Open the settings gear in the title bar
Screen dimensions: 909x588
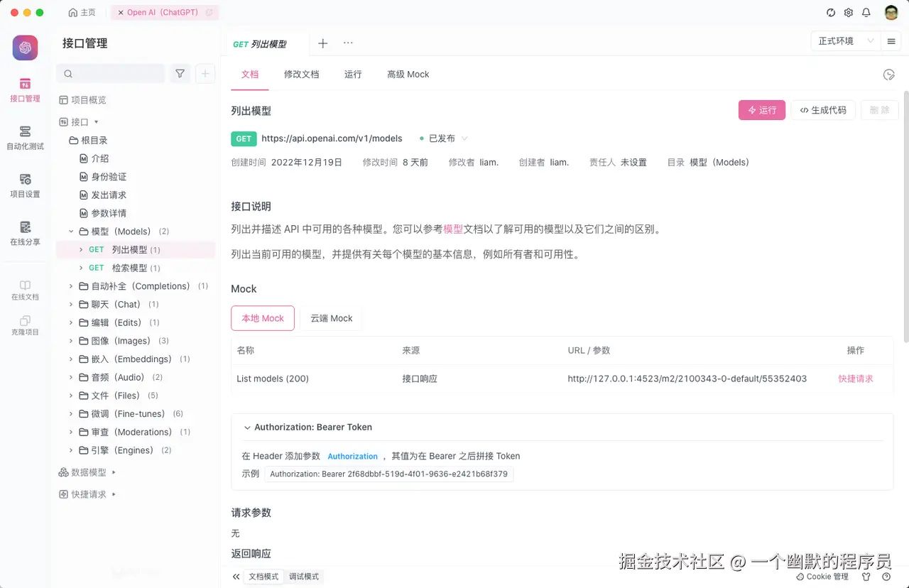[849, 13]
